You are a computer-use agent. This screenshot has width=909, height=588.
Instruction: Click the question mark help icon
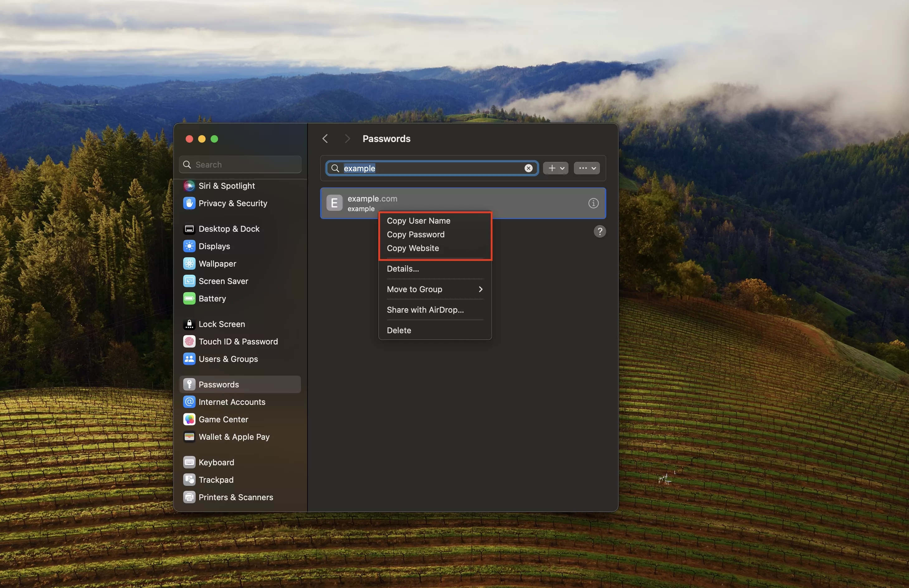pyautogui.click(x=600, y=231)
